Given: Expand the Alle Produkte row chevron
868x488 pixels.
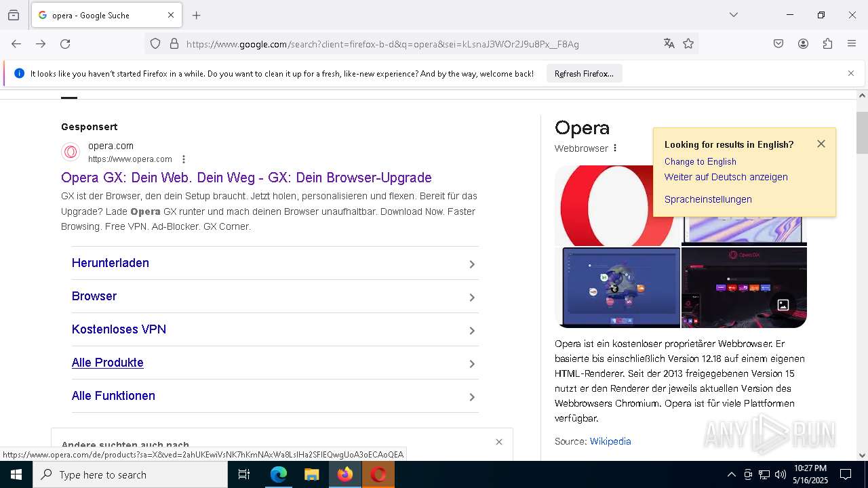Looking at the screenshot, I should click(x=472, y=364).
